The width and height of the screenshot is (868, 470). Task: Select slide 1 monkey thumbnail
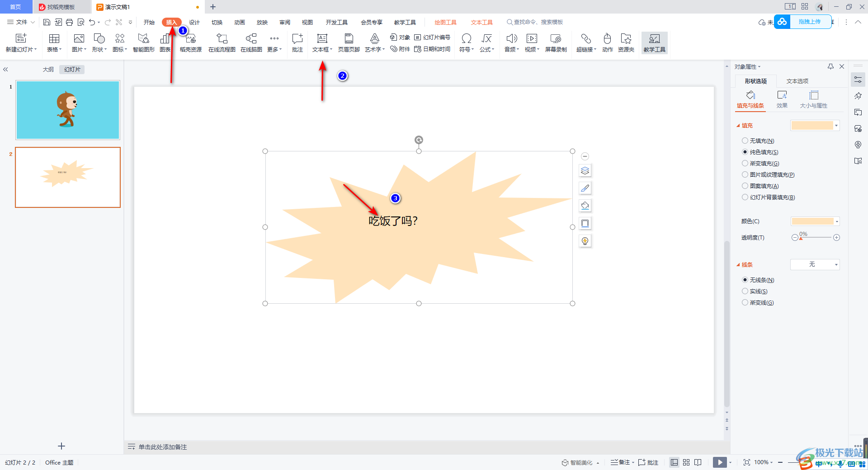click(x=68, y=110)
